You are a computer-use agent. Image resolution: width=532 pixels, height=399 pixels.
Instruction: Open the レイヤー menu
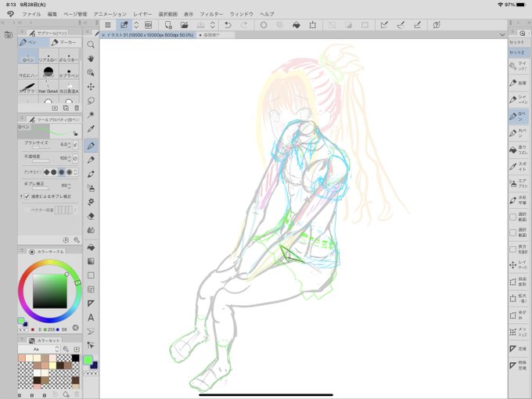142,14
